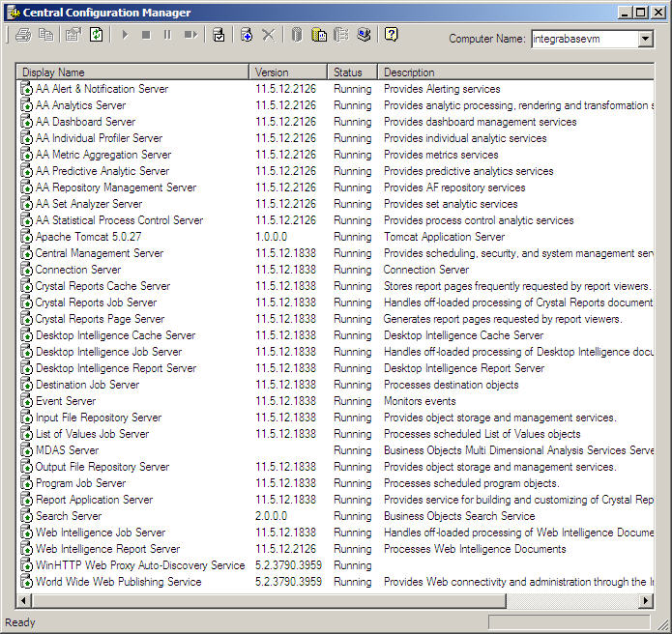Click the horizontal scrollbar right arrow
The height and width of the screenshot is (634, 672).
(646, 600)
